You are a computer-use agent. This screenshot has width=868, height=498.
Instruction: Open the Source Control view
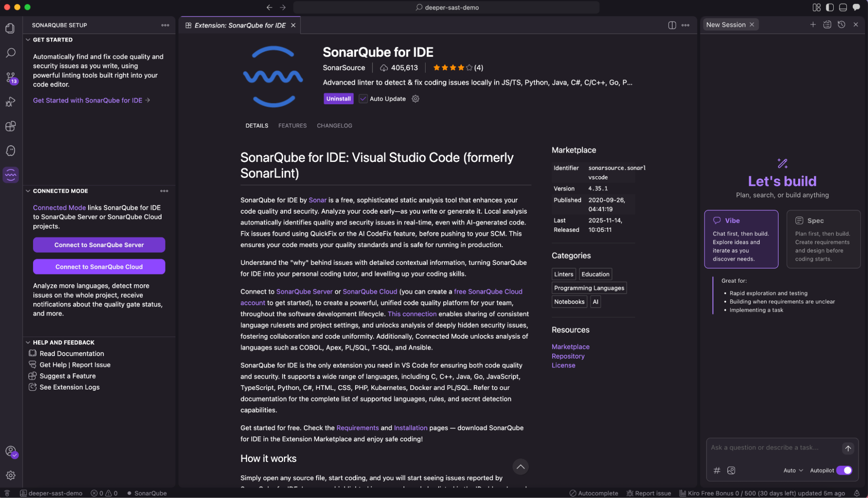[11, 78]
